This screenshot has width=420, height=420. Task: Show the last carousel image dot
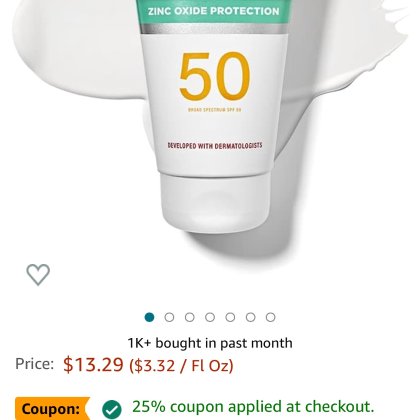click(x=271, y=317)
